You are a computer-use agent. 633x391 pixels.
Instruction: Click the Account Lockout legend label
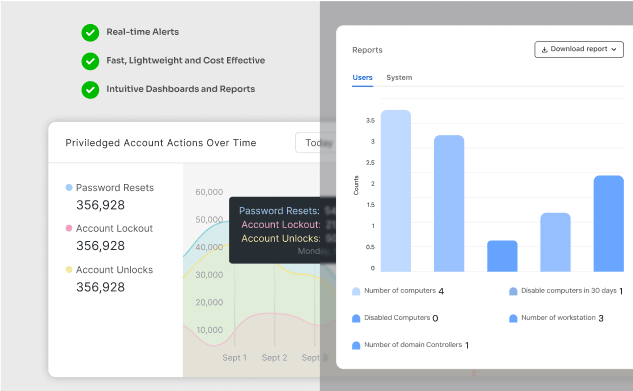point(114,228)
